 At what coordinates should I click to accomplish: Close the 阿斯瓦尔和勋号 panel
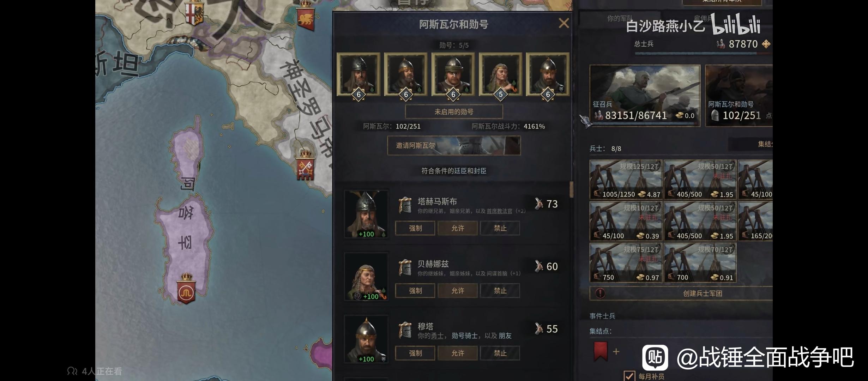[x=564, y=23]
